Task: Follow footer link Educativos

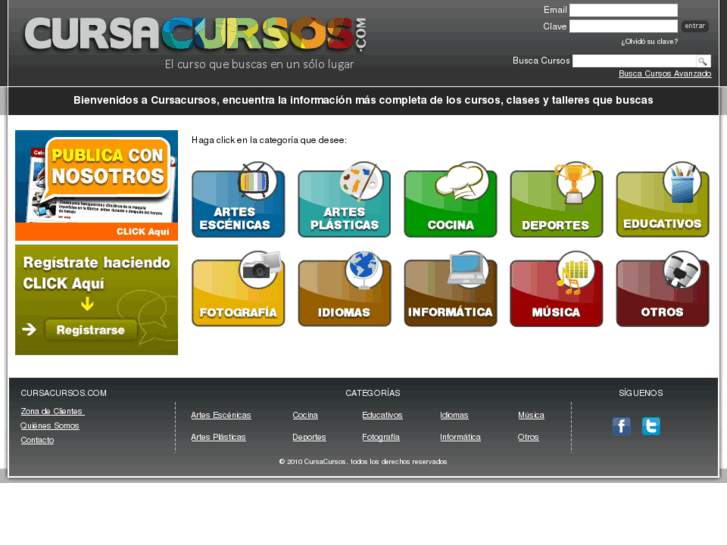Action: 382,415
